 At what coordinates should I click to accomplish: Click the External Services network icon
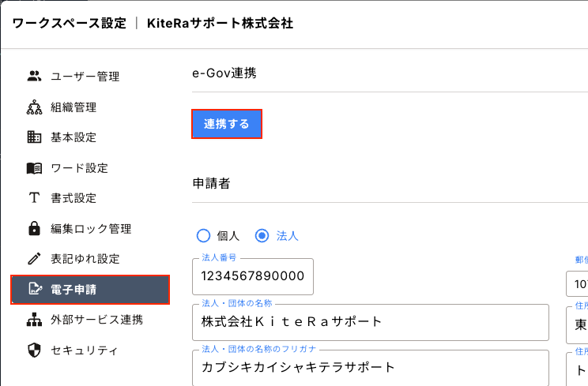(x=34, y=320)
